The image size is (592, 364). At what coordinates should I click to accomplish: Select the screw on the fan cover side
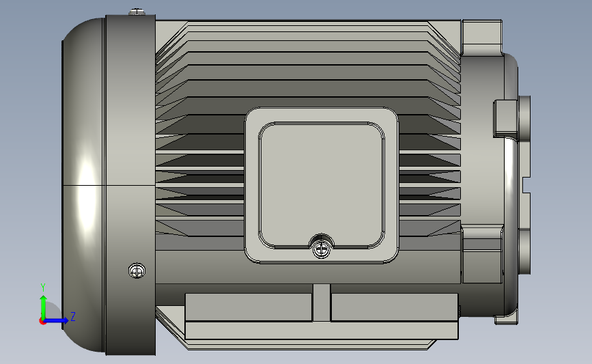click(137, 270)
